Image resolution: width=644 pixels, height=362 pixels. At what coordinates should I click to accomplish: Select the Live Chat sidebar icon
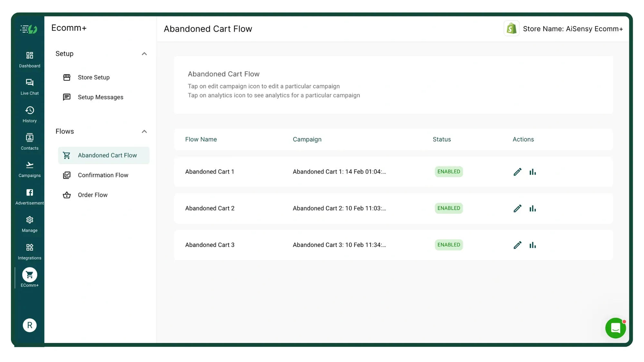pos(29,86)
